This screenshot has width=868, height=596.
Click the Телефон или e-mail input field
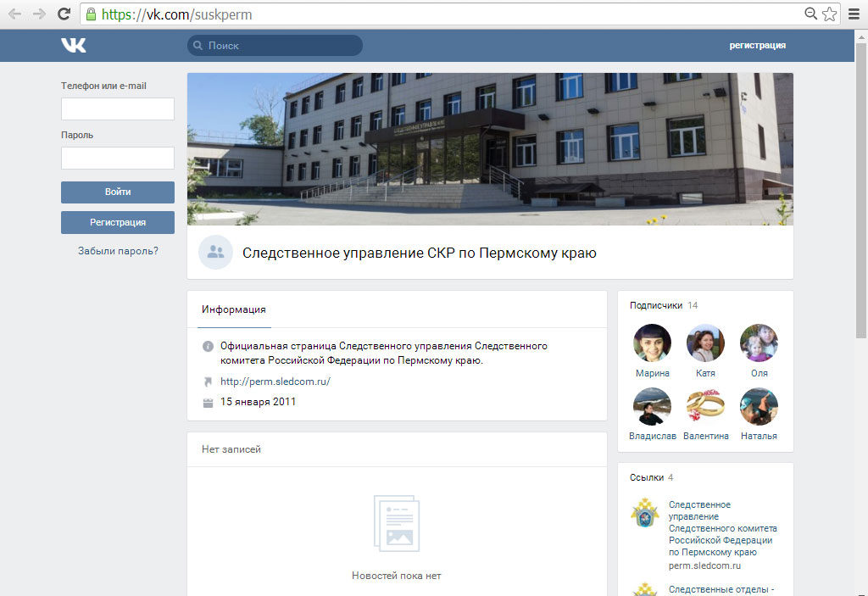coord(117,109)
